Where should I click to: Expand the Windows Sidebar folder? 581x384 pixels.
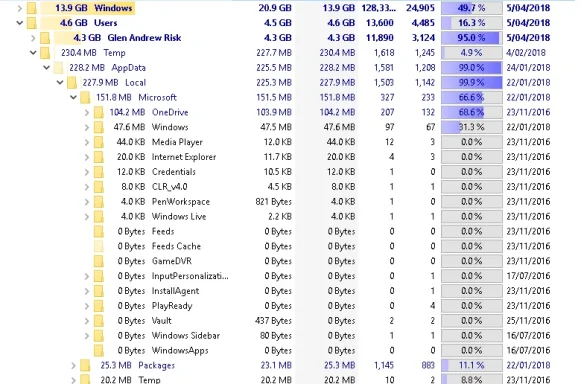(87, 336)
